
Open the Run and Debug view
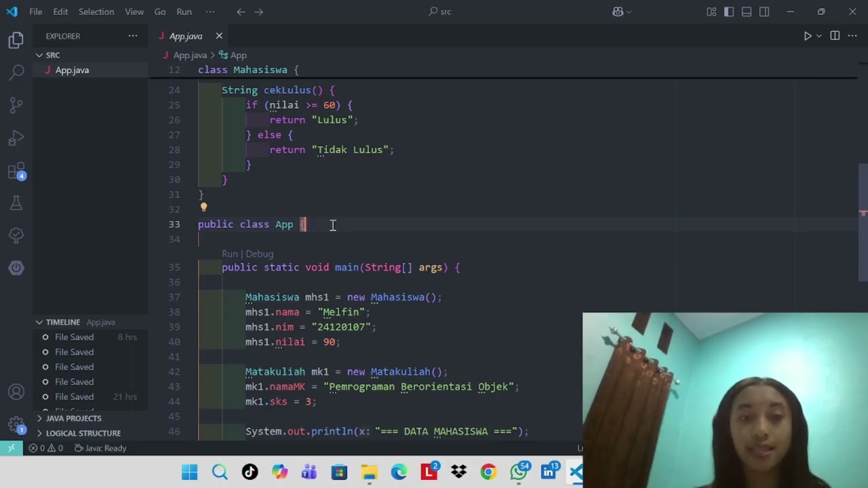16,138
